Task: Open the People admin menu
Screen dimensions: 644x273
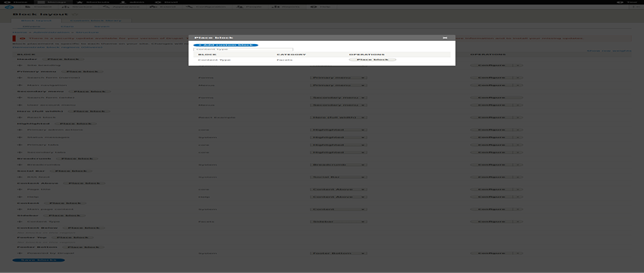Action: click(x=250, y=7)
